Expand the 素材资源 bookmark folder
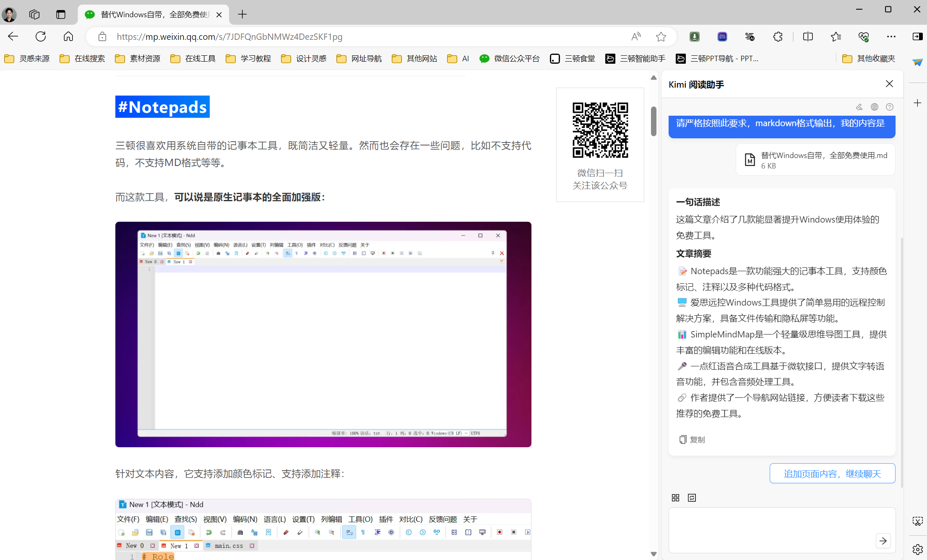Viewport: 927px width, 560px height. pos(138,58)
